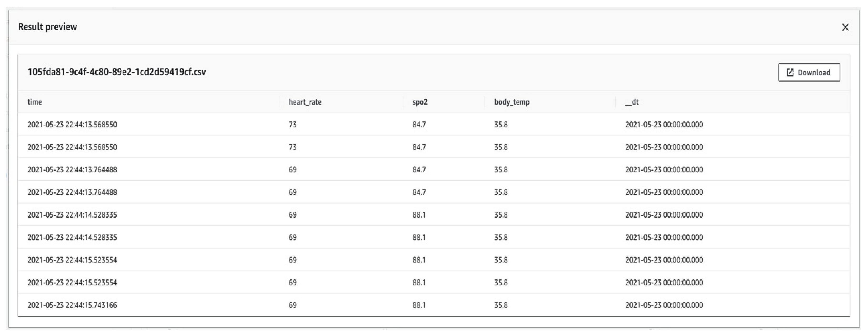The image size is (868, 335).
Task: Click the spo2 column header
Action: coord(420,102)
